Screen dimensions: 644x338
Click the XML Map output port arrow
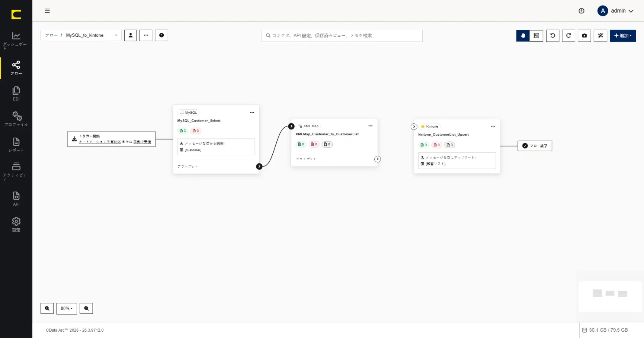pyautogui.click(x=378, y=159)
